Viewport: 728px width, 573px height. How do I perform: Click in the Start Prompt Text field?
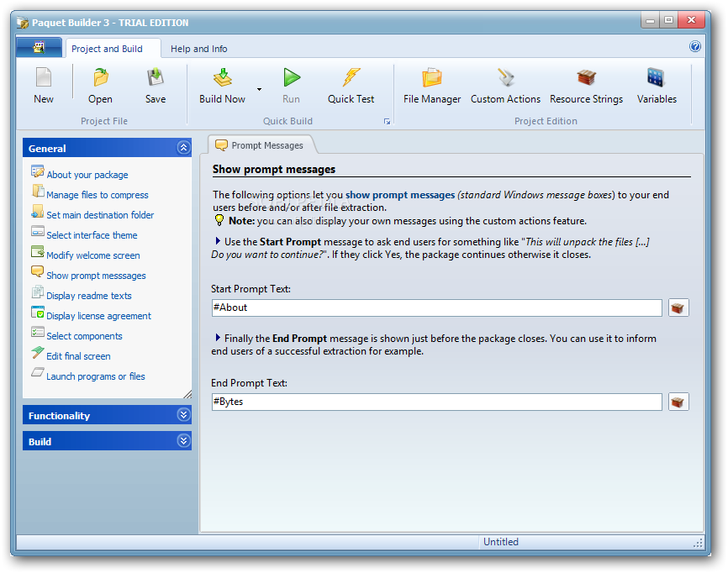tap(437, 308)
